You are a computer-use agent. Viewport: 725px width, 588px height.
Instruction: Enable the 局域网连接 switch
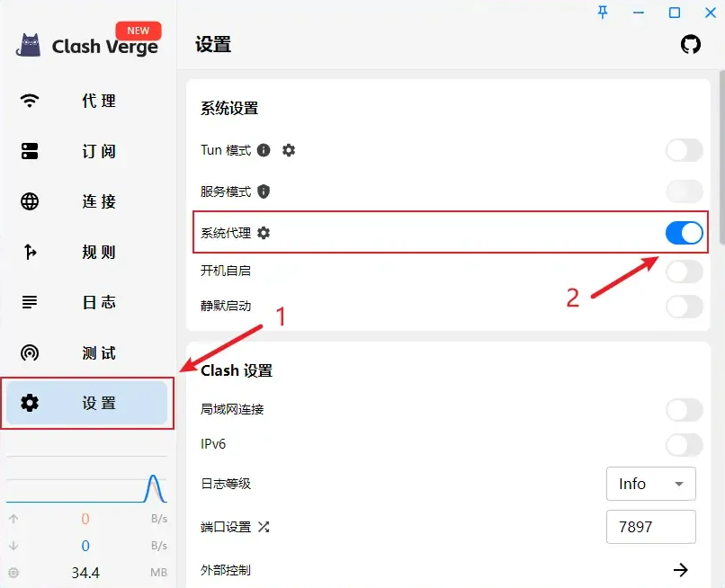pyautogui.click(x=685, y=410)
